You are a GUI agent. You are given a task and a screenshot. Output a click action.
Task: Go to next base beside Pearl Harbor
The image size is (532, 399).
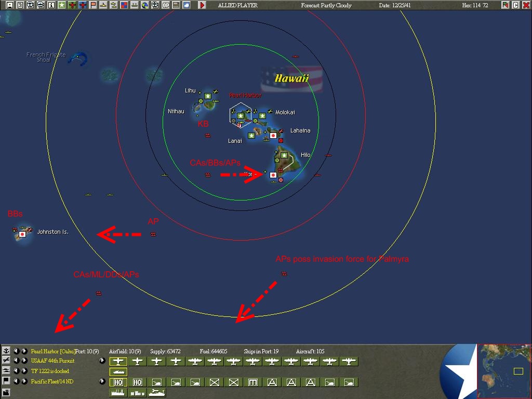24,351
